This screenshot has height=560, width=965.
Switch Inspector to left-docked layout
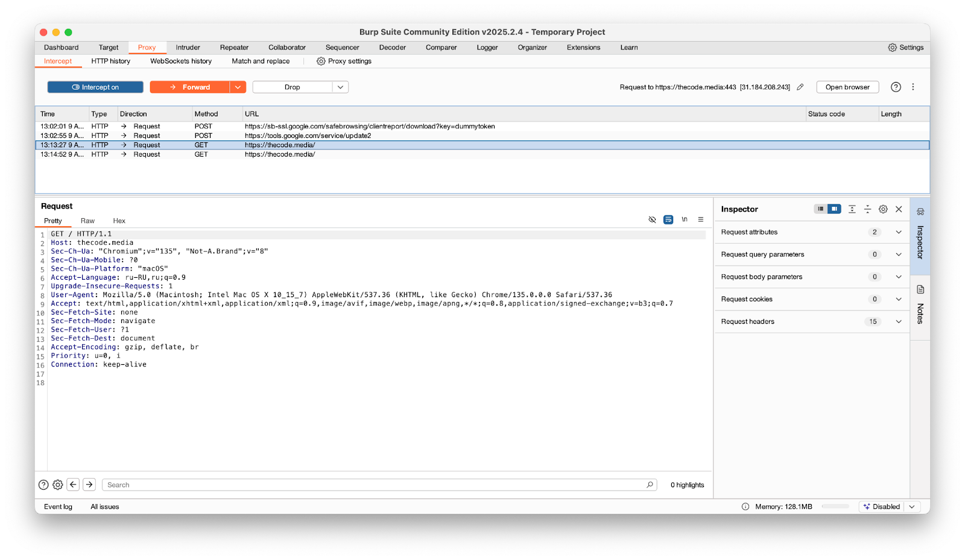pos(820,209)
